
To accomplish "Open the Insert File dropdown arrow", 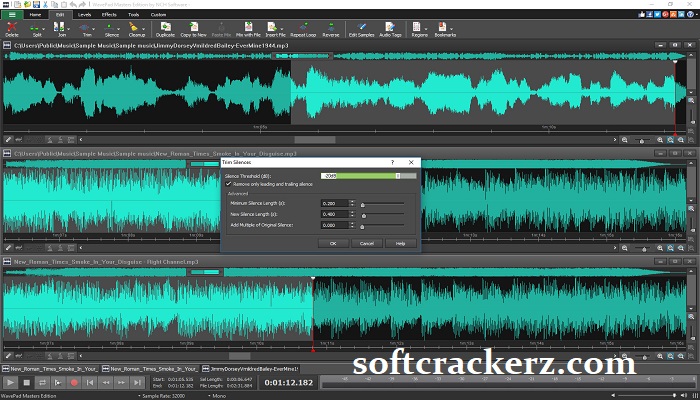I will (282, 29).
